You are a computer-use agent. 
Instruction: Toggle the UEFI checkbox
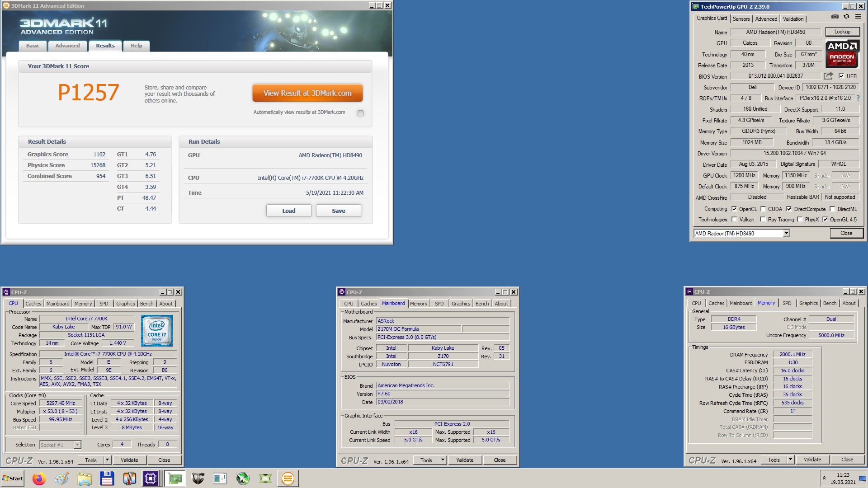[x=841, y=76]
